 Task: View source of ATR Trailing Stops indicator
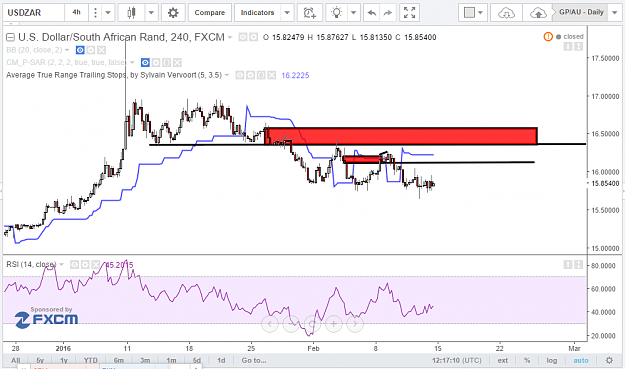coord(261,75)
